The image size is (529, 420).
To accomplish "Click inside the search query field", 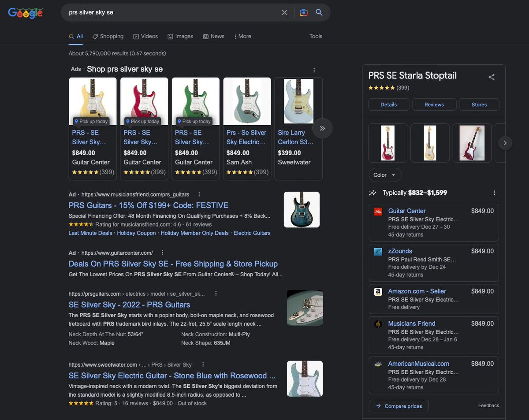I will tap(172, 12).
